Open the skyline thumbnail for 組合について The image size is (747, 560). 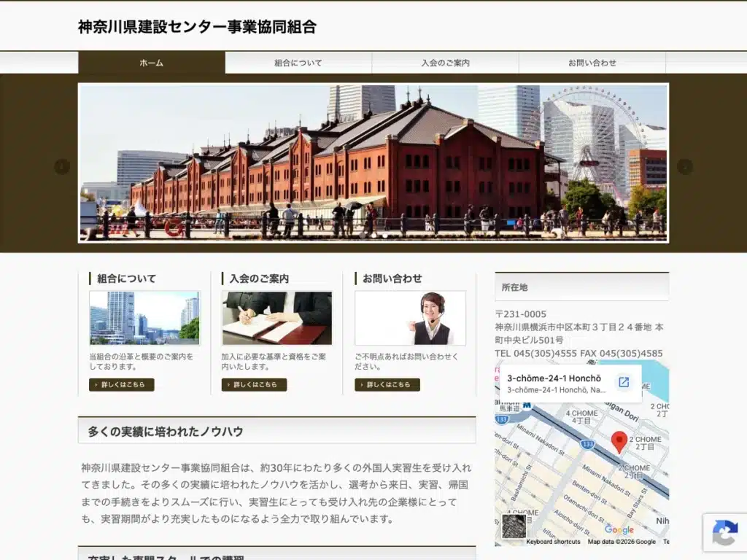[x=145, y=318]
